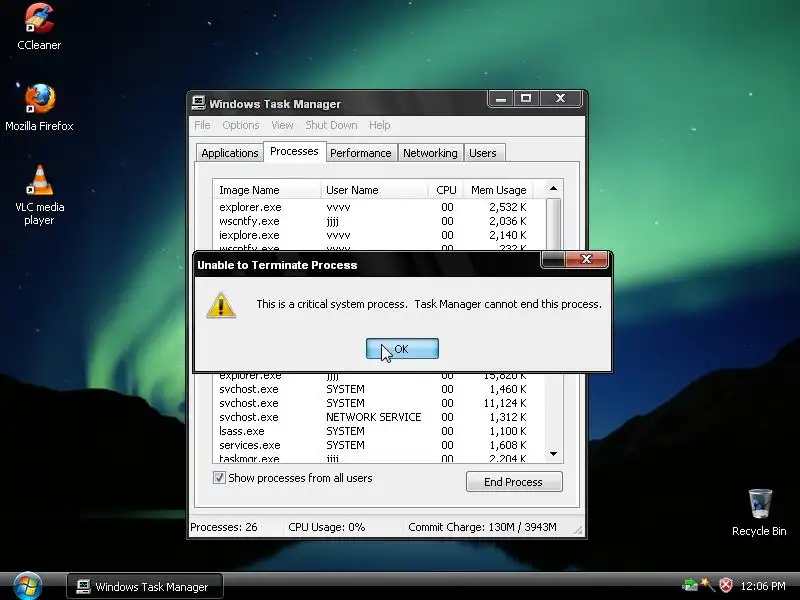Open the Recycle Bin icon
The image size is (800, 600).
click(759, 512)
